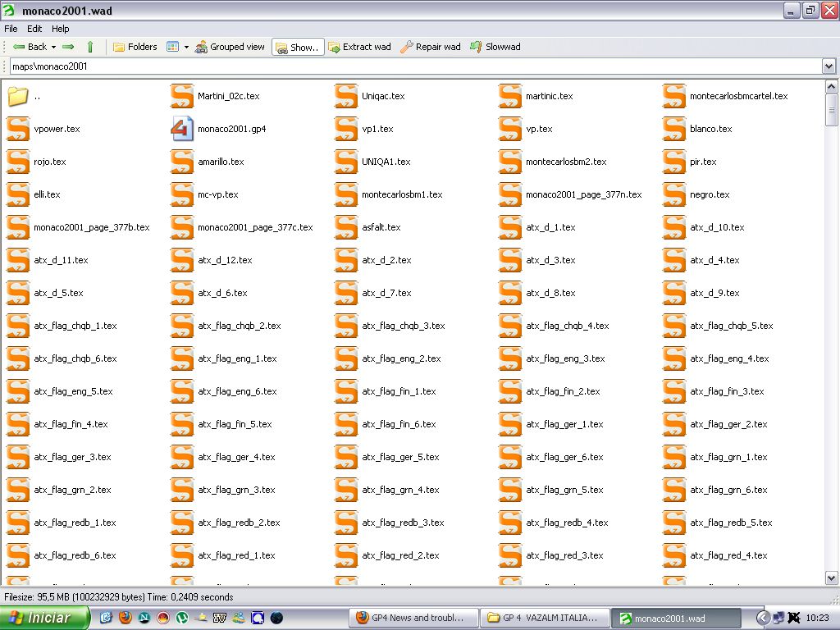Open the parent folder '..' icon
This screenshot has height=630, width=840.
coord(18,97)
